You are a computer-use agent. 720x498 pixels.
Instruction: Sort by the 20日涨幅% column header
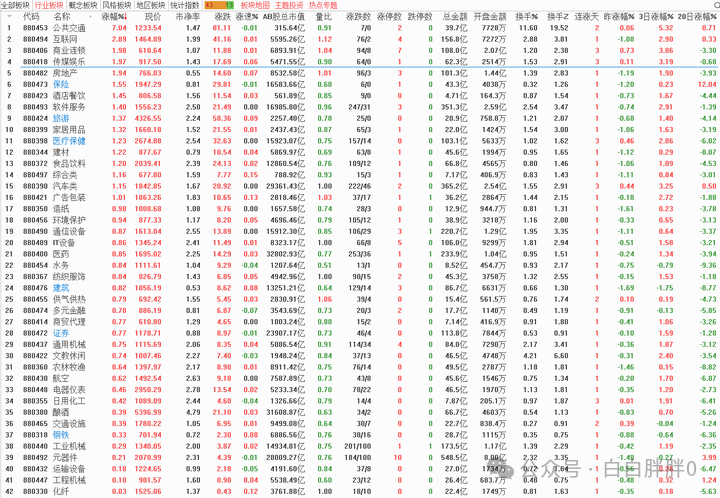pyautogui.click(x=697, y=17)
